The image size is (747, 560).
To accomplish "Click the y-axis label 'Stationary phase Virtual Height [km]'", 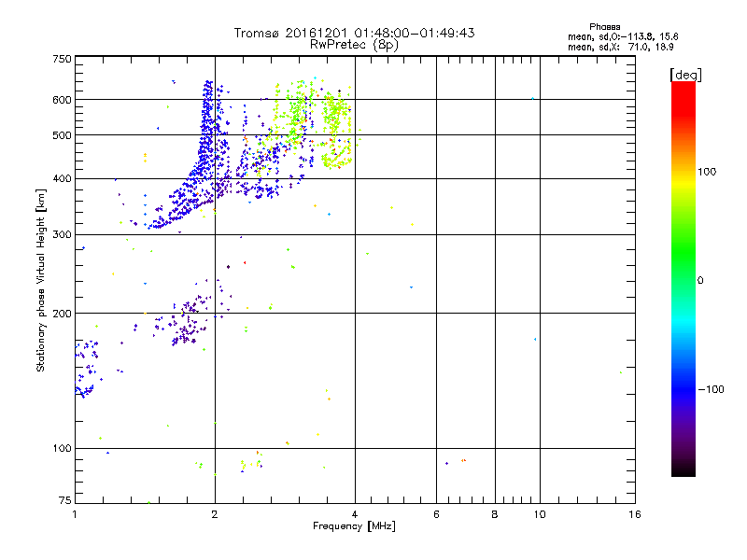I will pyautogui.click(x=40, y=281).
